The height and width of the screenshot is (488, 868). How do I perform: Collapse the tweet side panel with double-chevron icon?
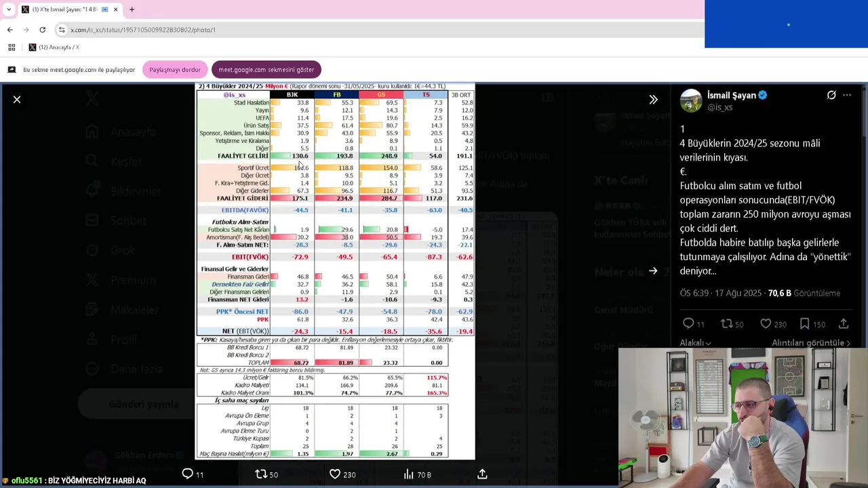tap(653, 100)
